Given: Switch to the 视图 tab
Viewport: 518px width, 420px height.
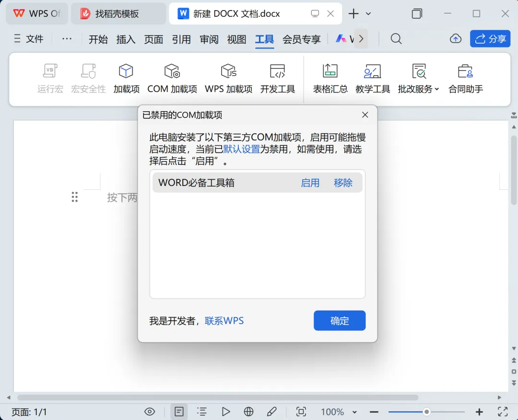Looking at the screenshot, I should [x=236, y=39].
